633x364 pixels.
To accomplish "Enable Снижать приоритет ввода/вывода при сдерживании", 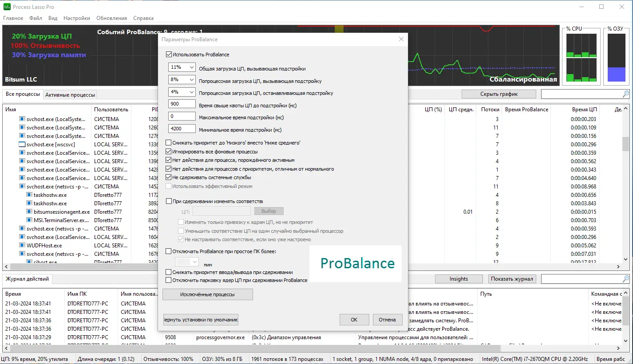I will pyautogui.click(x=169, y=273).
